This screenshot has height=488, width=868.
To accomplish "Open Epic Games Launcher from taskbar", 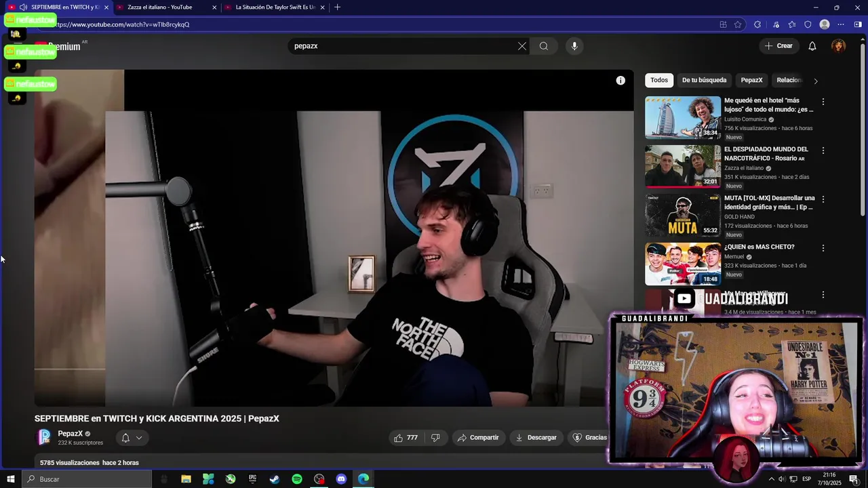I will tap(252, 479).
